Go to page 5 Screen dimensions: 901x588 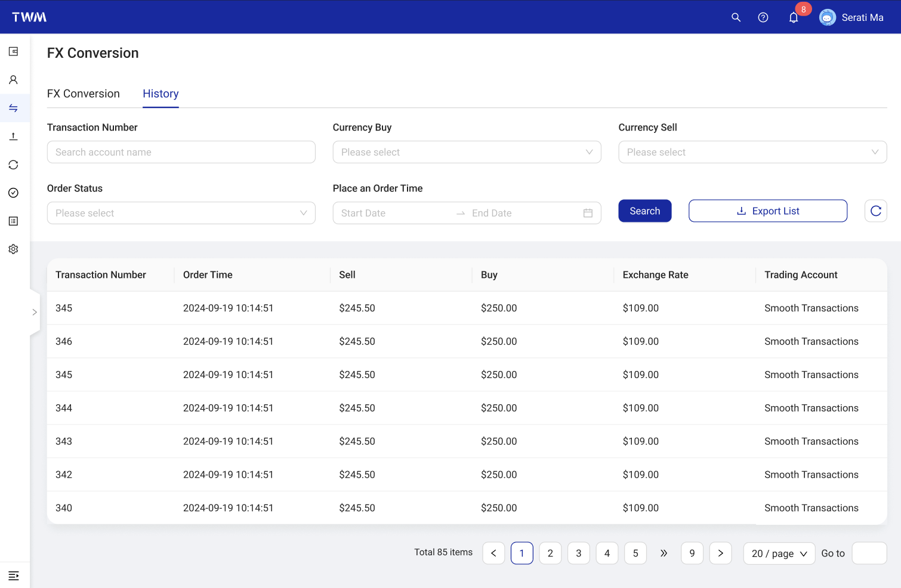pos(635,553)
